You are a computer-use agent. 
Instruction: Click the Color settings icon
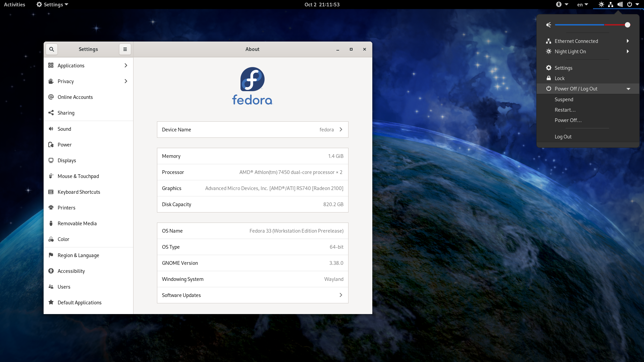(51, 239)
